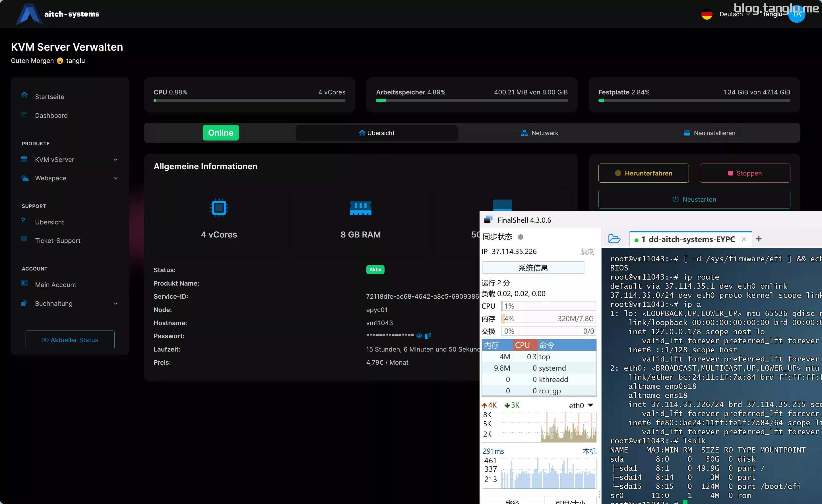Screen dimensions: 822x504
Task: Expand the Buchhaltung submenu
Action: coord(115,303)
